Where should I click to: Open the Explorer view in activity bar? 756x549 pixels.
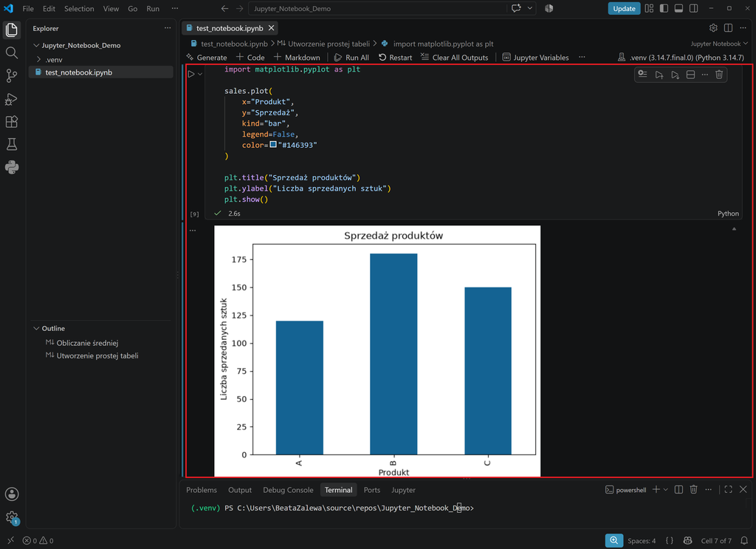(x=12, y=30)
